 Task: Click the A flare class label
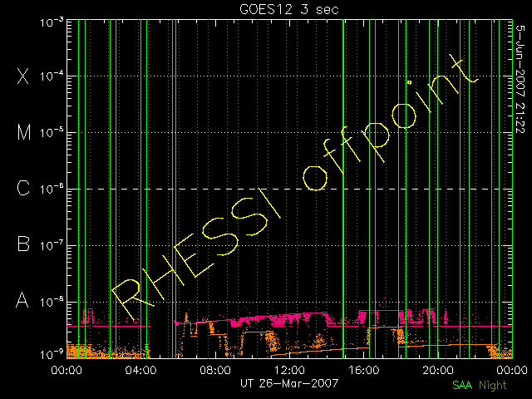point(22,300)
